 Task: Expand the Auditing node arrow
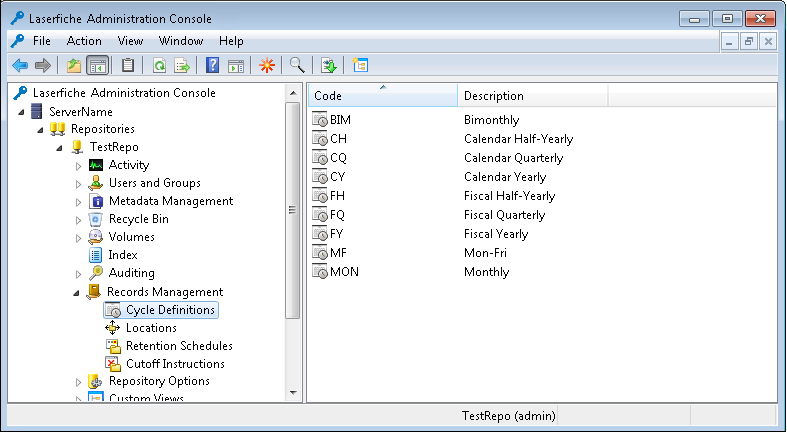coord(78,274)
